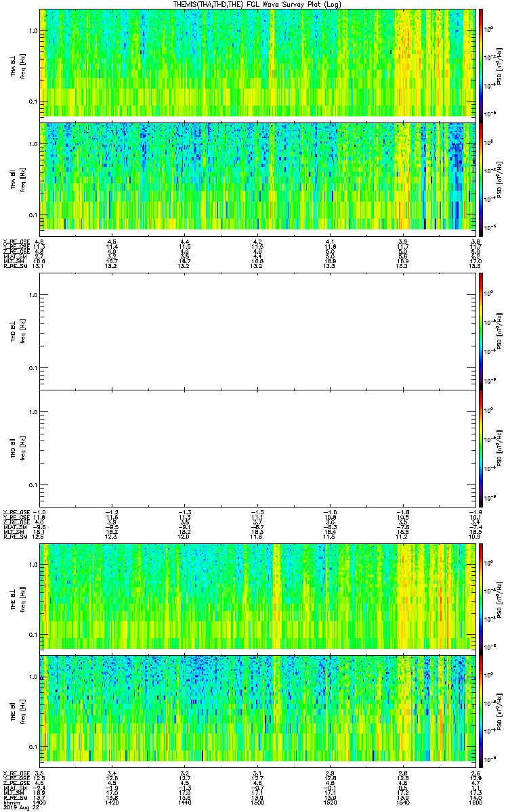This screenshot has height=812, width=508.
Task: Click the 1500 time tick label
Action: pyautogui.click(x=258, y=801)
